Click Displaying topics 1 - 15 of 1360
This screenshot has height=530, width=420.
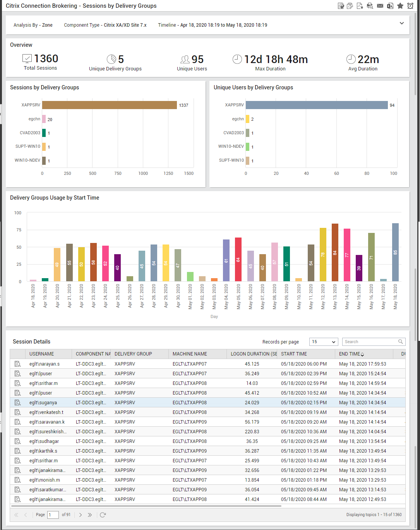click(x=374, y=515)
